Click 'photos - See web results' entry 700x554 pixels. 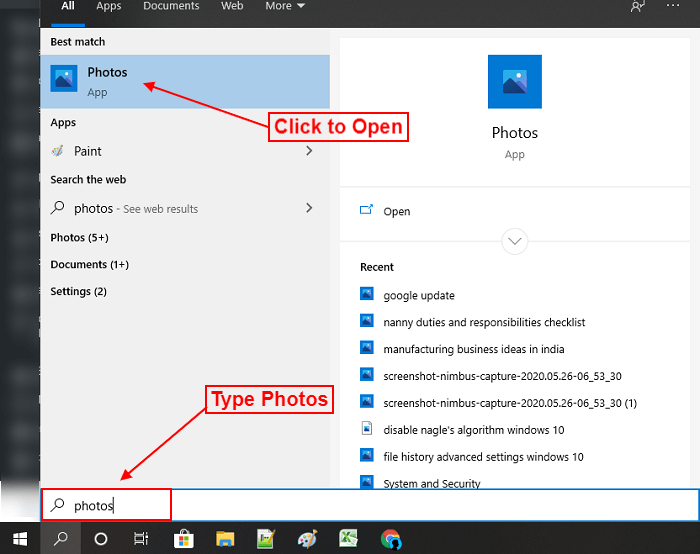[185, 208]
